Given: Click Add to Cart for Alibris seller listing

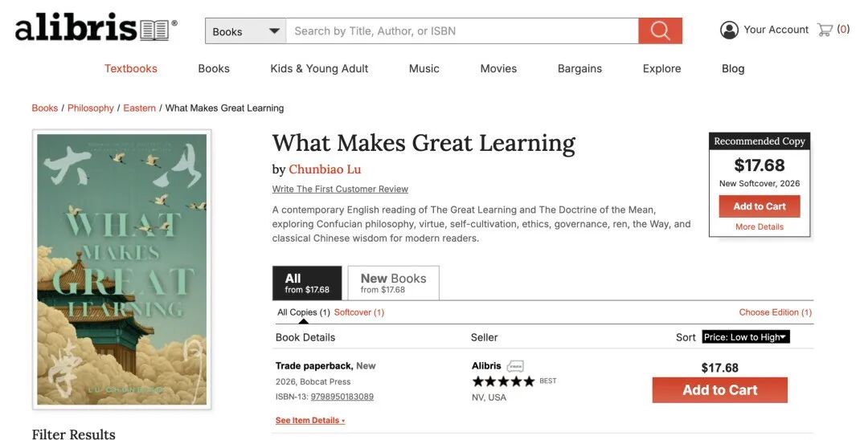Looking at the screenshot, I should pos(719,390).
